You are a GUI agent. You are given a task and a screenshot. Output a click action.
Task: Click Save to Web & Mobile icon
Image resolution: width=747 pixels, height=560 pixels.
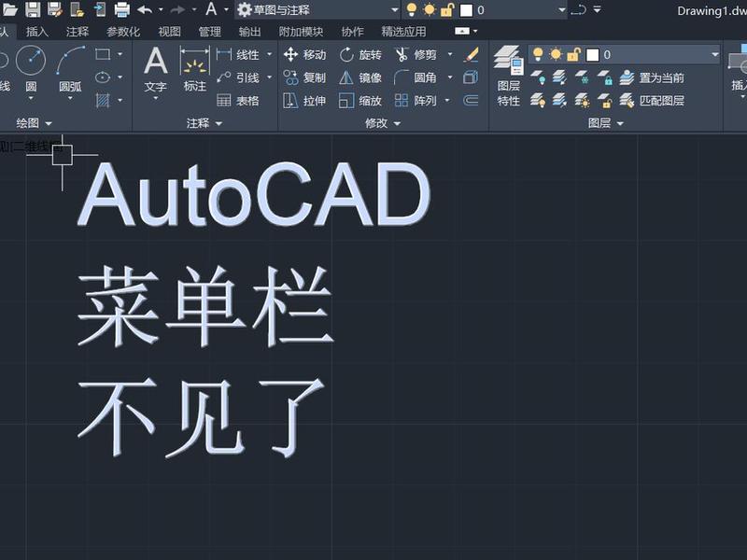pos(100,9)
